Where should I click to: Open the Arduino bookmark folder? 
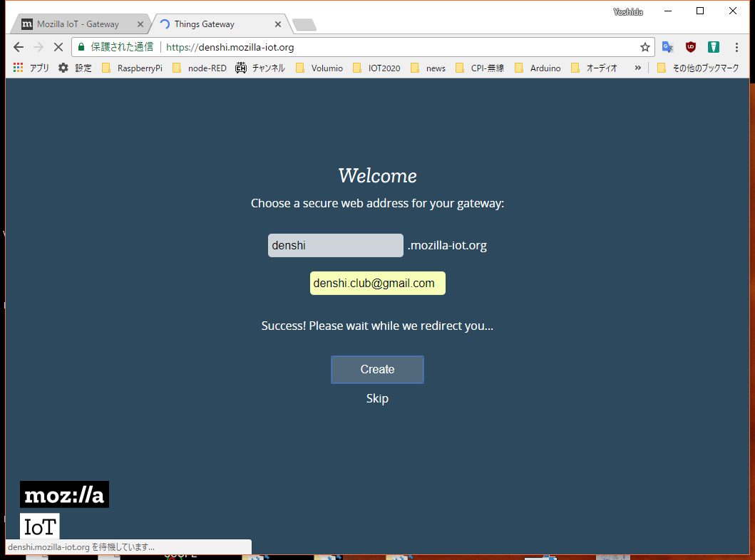coord(538,68)
